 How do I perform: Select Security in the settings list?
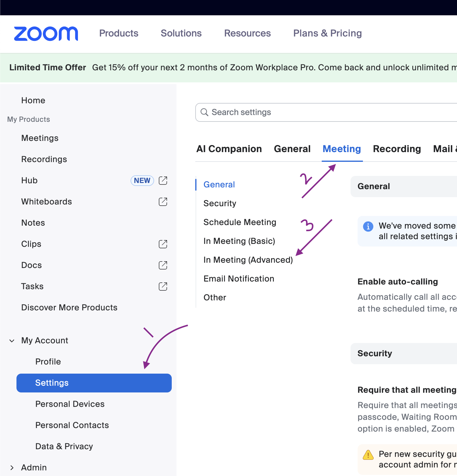220,203
